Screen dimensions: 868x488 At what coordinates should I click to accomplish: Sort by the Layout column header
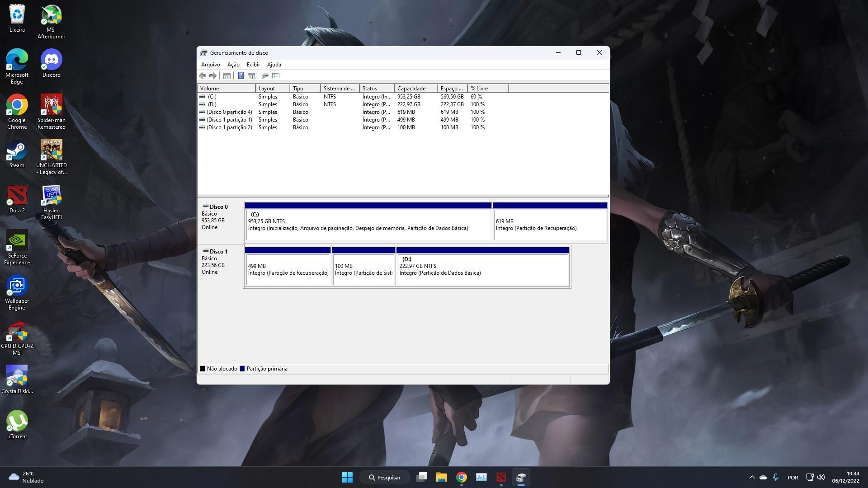pyautogui.click(x=273, y=89)
